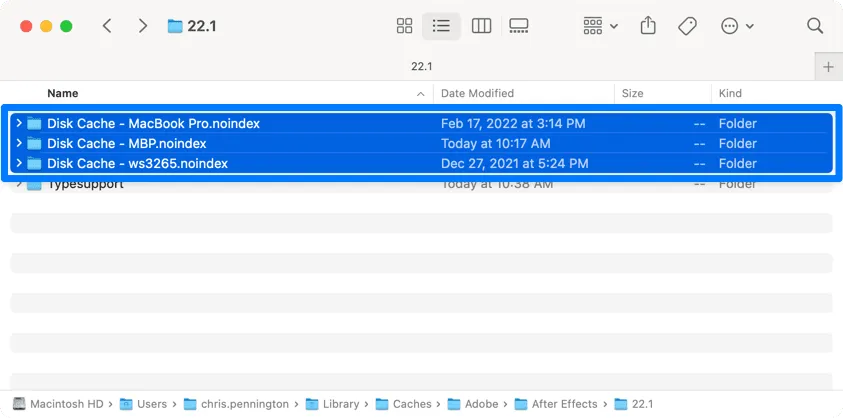Click the date Feb 17, 2022 at 3:14 PM
The image size is (843, 418).
click(513, 124)
